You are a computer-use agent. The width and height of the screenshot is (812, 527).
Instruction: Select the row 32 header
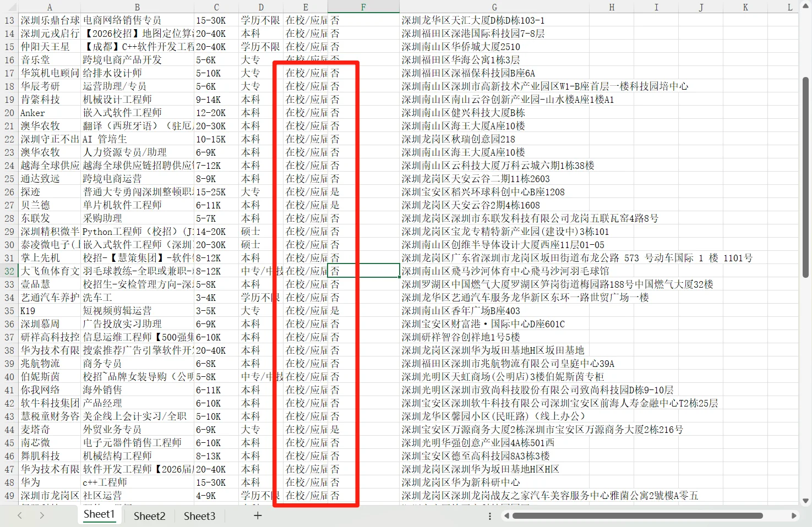click(x=9, y=271)
